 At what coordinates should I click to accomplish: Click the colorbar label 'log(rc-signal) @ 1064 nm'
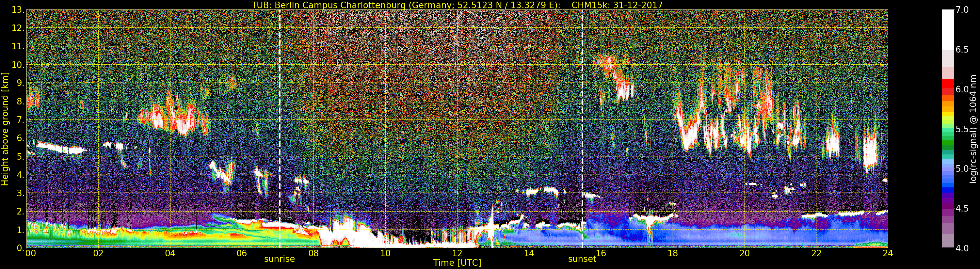(973, 129)
